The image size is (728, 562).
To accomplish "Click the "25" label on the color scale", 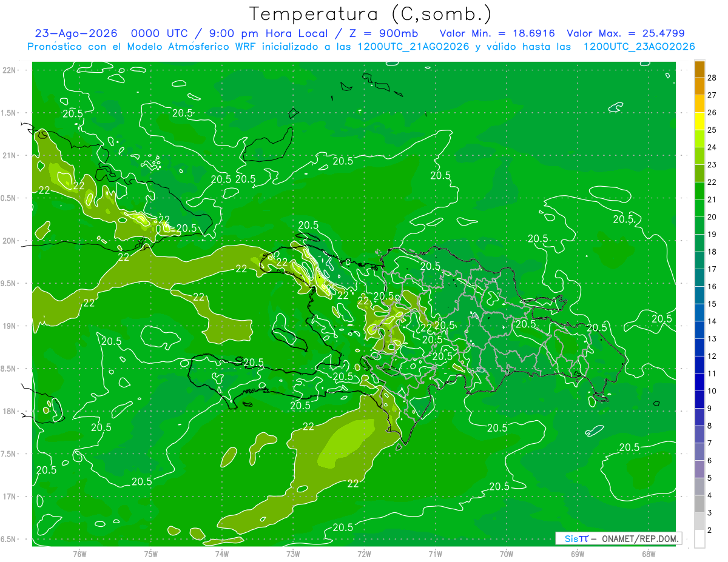I will (713, 130).
